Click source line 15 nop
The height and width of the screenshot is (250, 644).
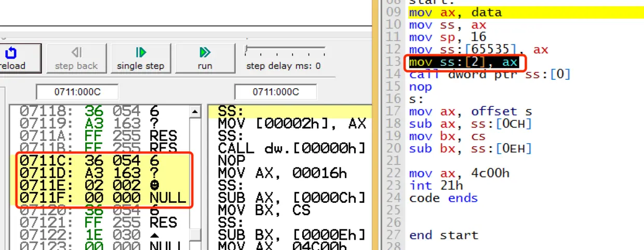(x=420, y=87)
